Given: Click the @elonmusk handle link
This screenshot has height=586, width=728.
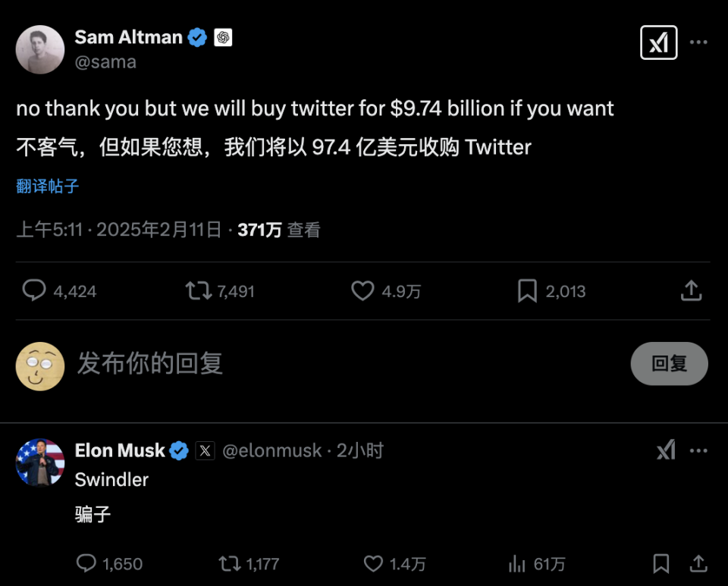Looking at the screenshot, I should [271, 450].
